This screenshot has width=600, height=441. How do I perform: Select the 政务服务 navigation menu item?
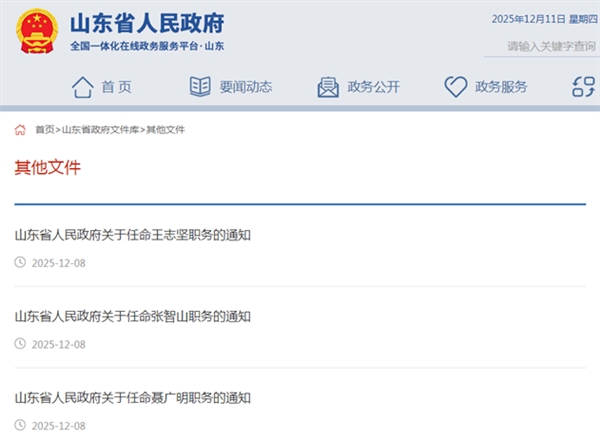(501, 87)
